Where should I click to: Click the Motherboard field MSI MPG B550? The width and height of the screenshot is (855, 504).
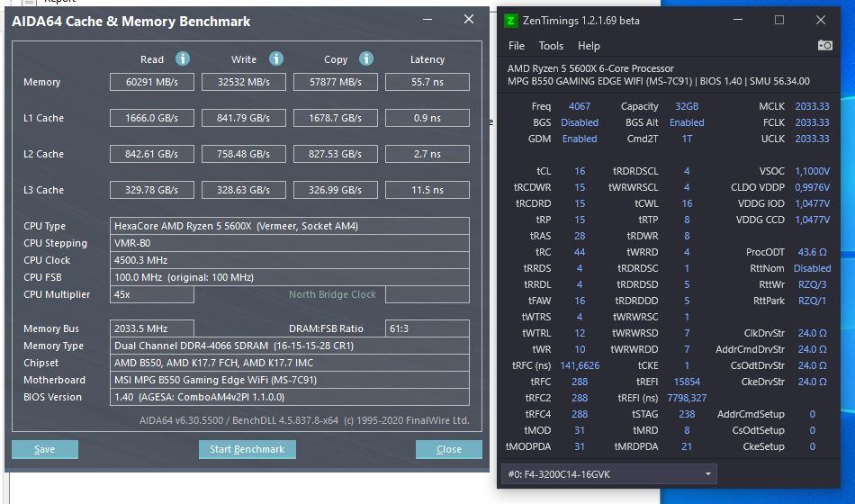coord(290,380)
